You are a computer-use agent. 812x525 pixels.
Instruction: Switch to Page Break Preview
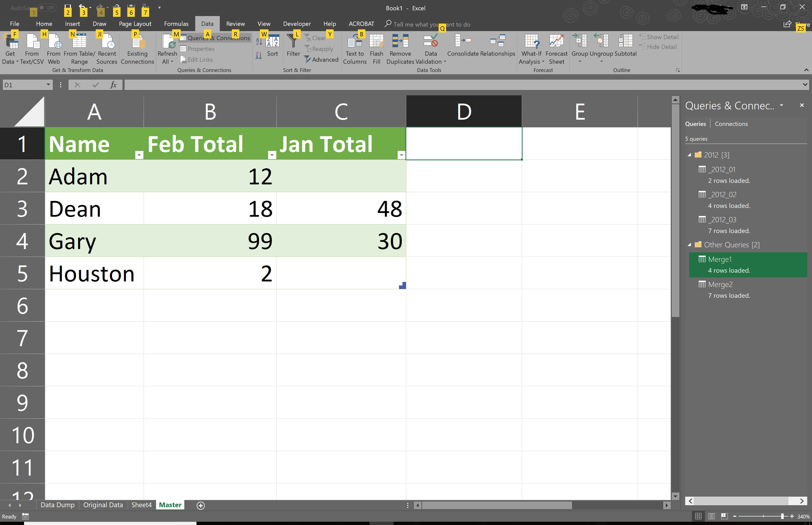(724, 516)
